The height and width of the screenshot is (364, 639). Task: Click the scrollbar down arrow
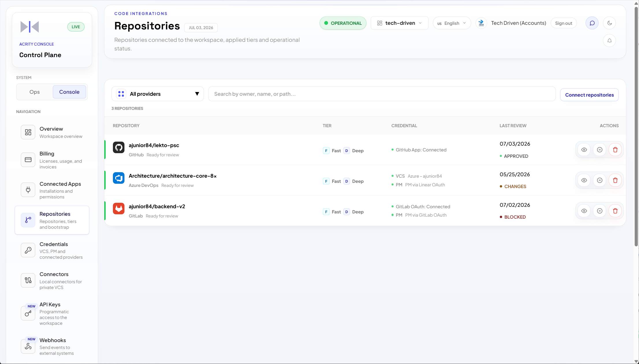click(636, 361)
